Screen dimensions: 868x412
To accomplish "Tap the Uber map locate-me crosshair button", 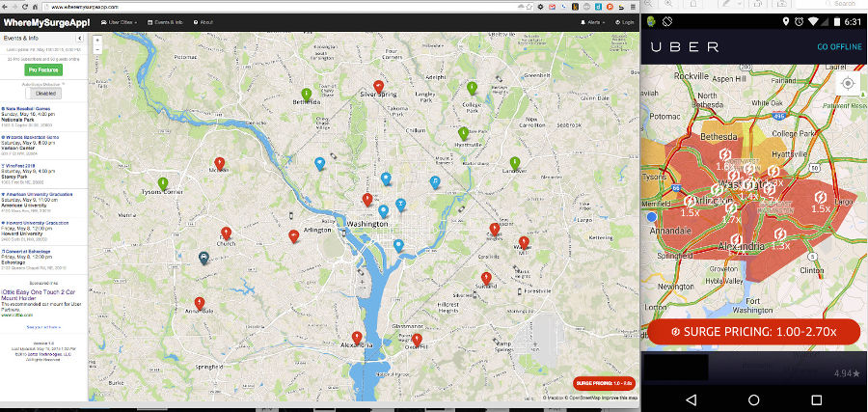I will [x=848, y=84].
